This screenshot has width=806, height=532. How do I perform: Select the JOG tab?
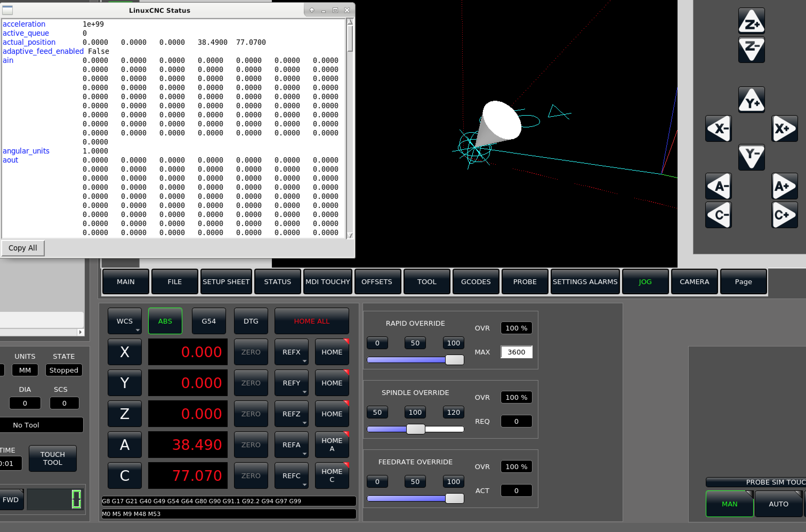[x=645, y=282]
